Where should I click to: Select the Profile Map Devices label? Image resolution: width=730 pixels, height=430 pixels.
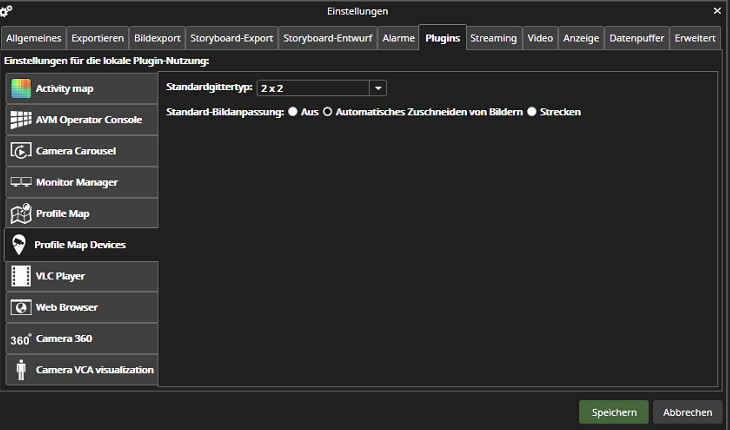(80, 245)
